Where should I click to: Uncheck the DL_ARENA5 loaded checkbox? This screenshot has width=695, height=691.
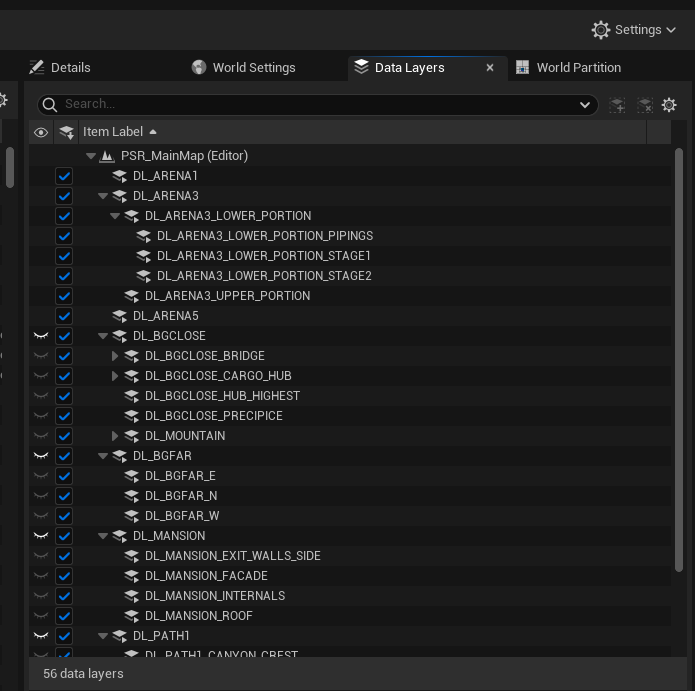pyautogui.click(x=64, y=316)
